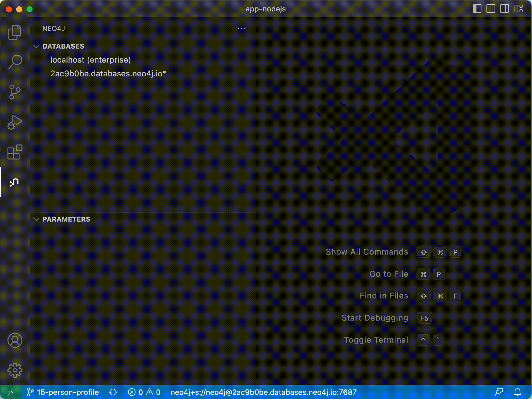Viewport: 532px width, 399px height.
Task: Click the Start Debugging hint
Action: click(375, 318)
